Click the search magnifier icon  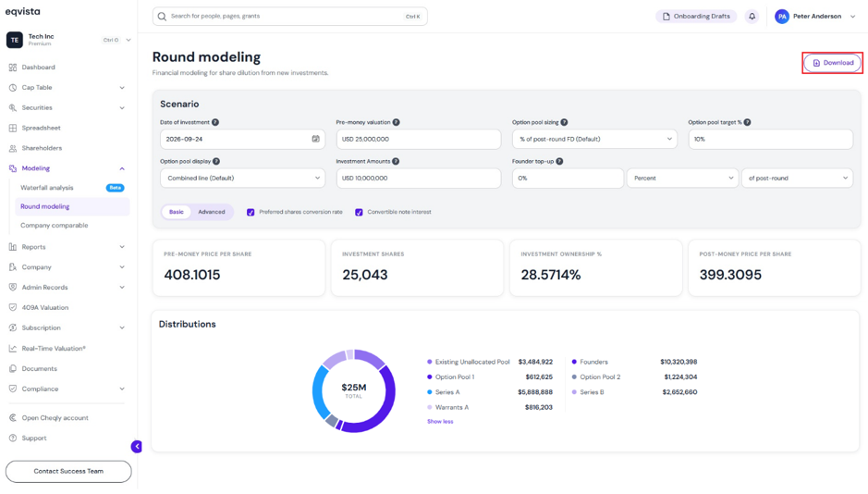pyautogui.click(x=162, y=16)
